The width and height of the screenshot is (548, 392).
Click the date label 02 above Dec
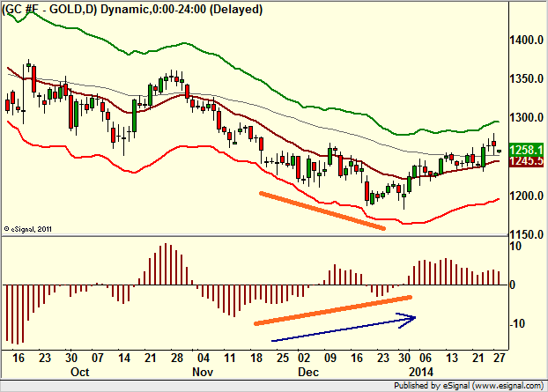pyautogui.click(x=304, y=358)
